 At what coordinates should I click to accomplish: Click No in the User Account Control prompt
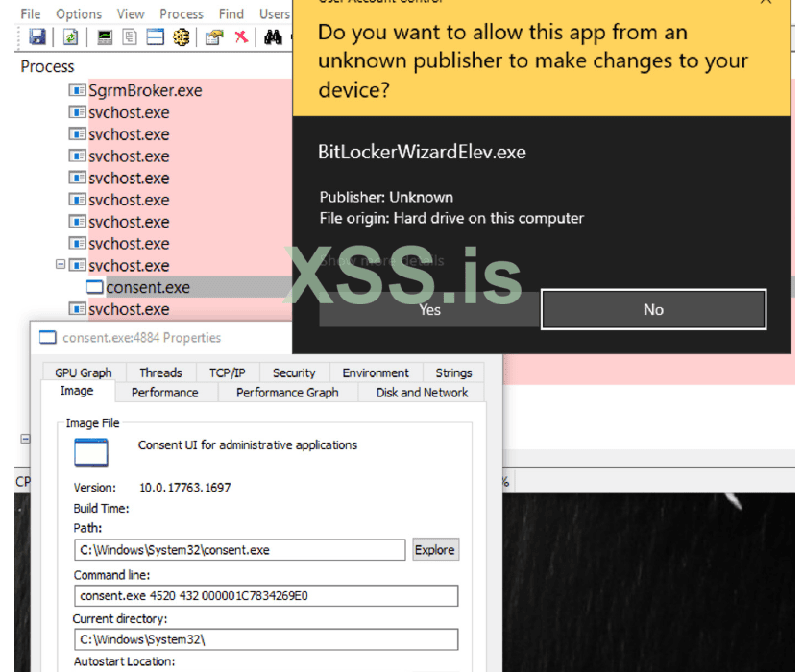(x=653, y=310)
